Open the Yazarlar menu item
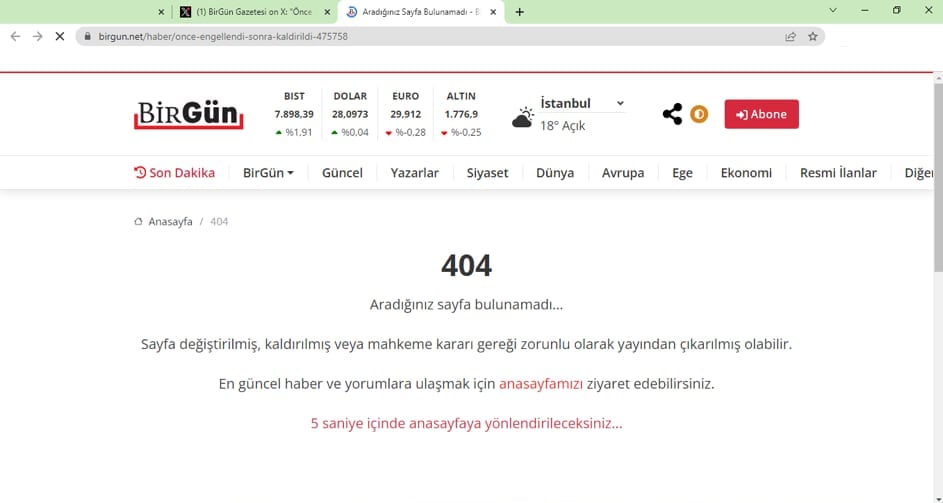Image resolution: width=943 pixels, height=503 pixels. coord(414,172)
